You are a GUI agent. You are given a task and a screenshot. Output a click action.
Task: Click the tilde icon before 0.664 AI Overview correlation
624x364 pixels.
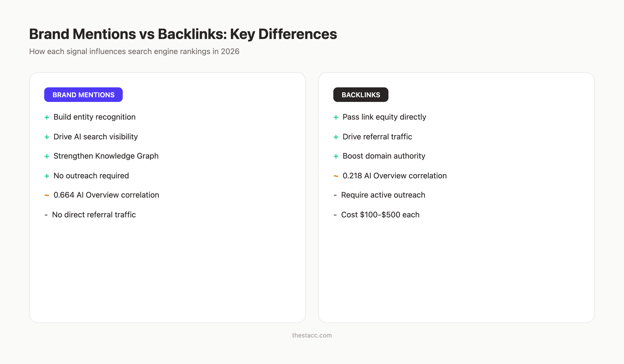click(x=47, y=195)
